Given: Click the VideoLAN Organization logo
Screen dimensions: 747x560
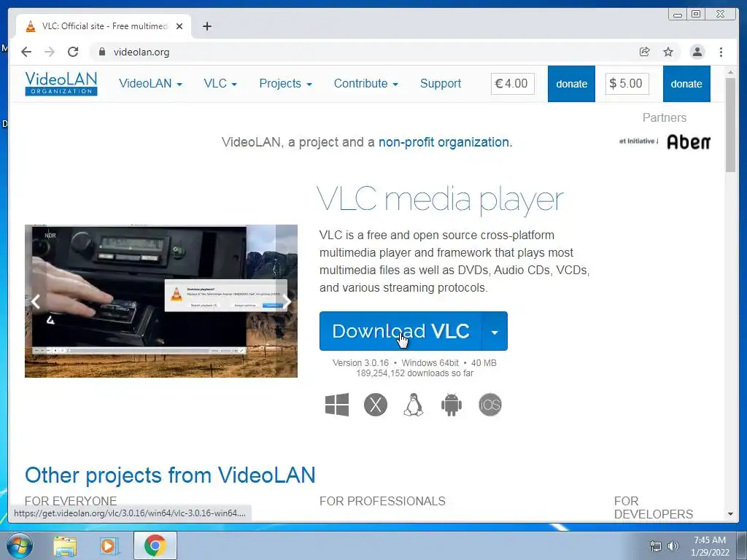Looking at the screenshot, I should click(61, 83).
